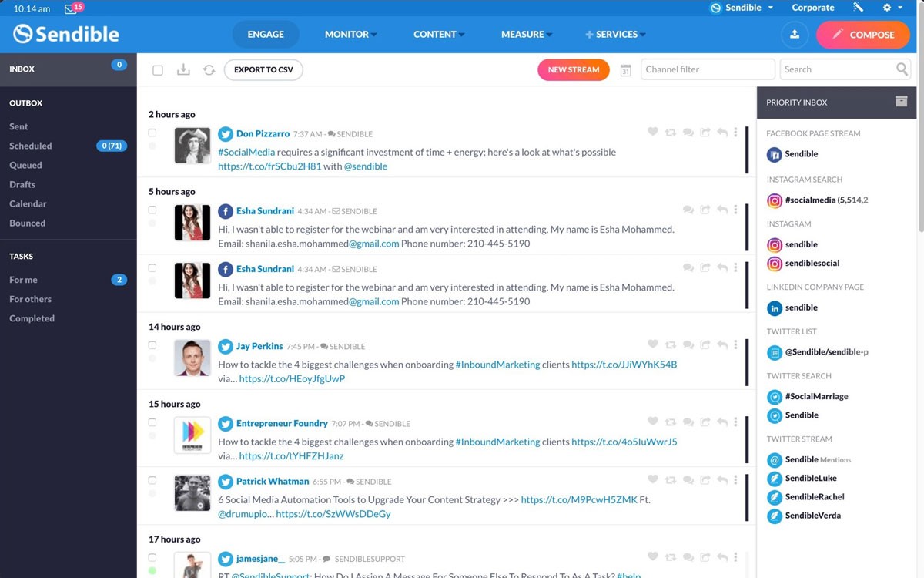Retweet the Entrepreneur Foundry message
The image size is (924, 578).
(x=671, y=422)
